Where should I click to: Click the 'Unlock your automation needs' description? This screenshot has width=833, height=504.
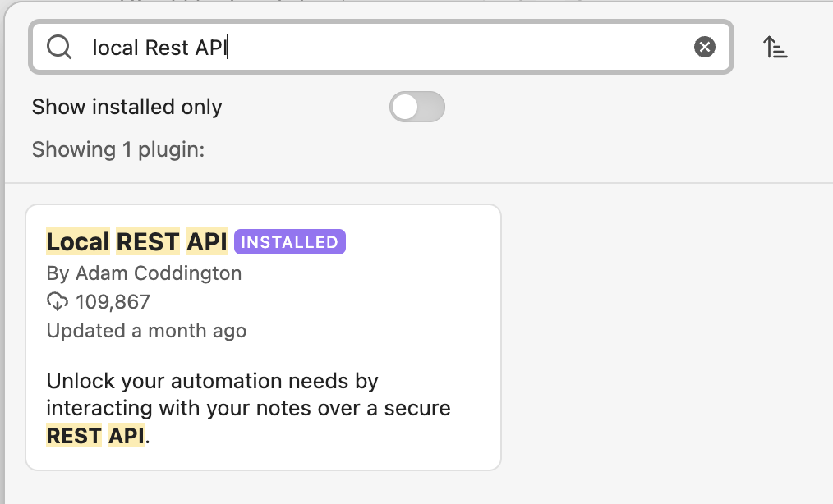(249, 408)
